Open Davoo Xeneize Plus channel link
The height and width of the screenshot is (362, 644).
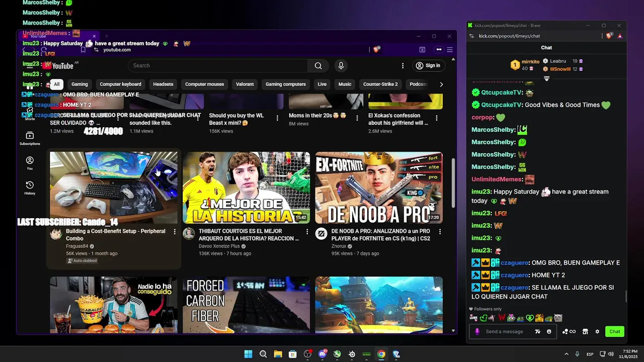pos(219,246)
